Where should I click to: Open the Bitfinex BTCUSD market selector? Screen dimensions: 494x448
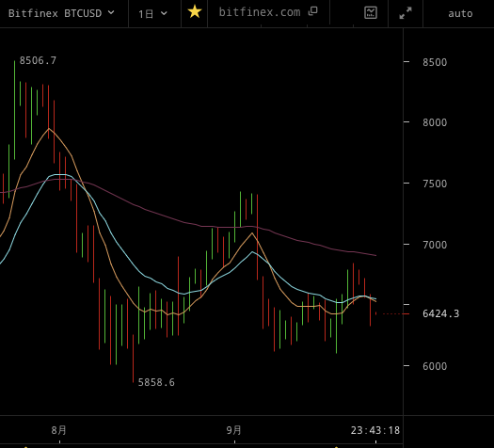tap(61, 13)
